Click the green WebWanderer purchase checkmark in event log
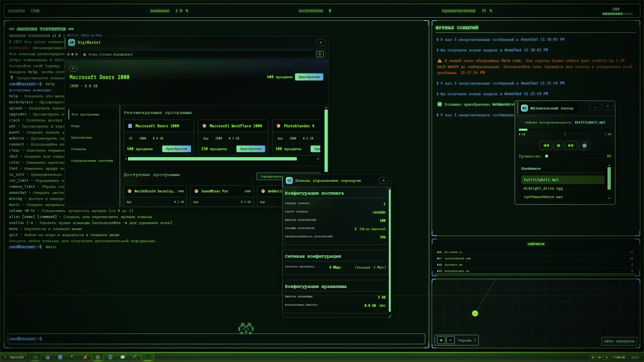 440,104
